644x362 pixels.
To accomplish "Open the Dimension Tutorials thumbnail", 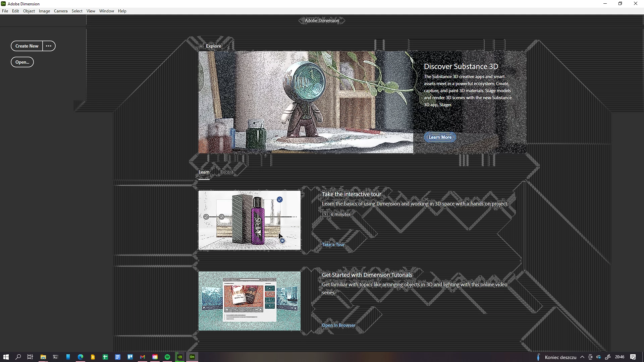I will 249,301.
